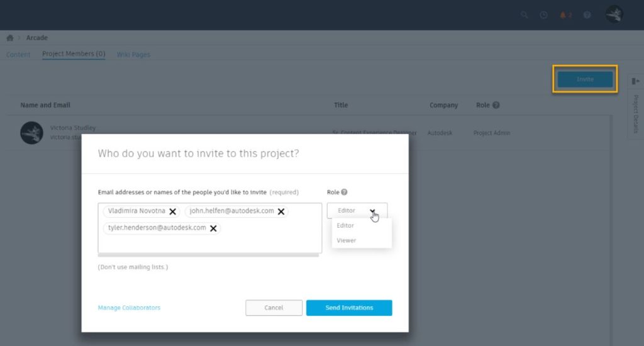Click Send Invitations button
This screenshot has height=346, width=644.
click(349, 308)
